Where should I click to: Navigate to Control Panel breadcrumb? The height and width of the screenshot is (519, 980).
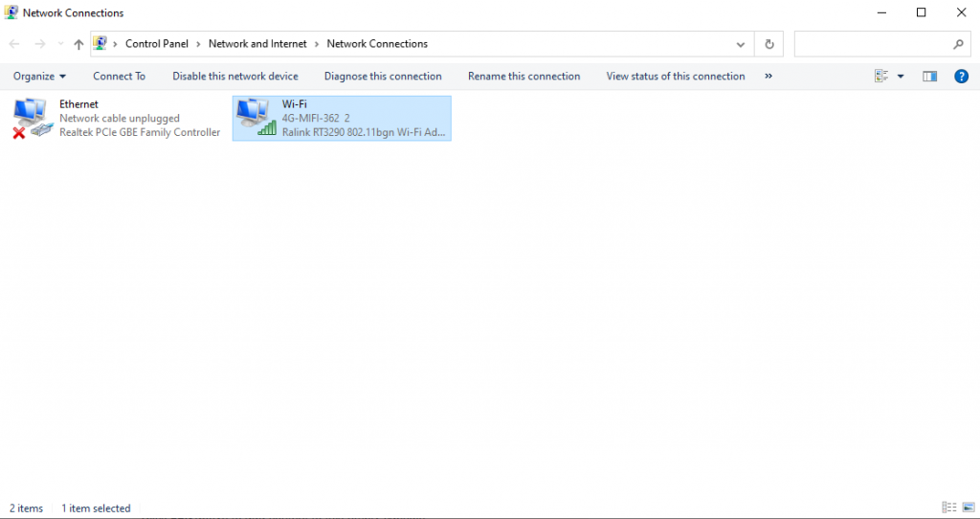pyautogui.click(x=157, y=44)
